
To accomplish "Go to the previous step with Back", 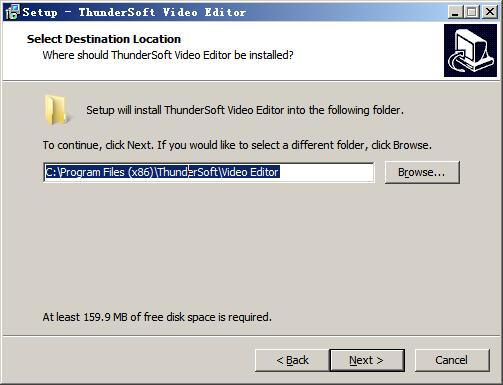I will pyautogui.click(x=292, y=360).
